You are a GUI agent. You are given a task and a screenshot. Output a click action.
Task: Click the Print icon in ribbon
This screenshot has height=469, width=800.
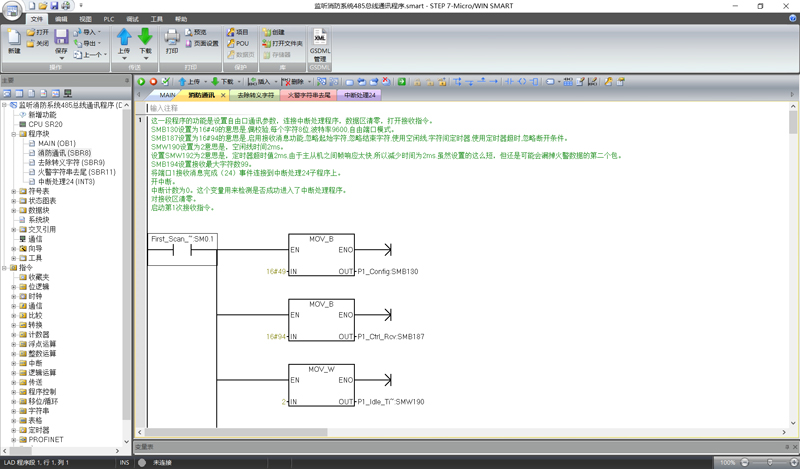[172, 37]
